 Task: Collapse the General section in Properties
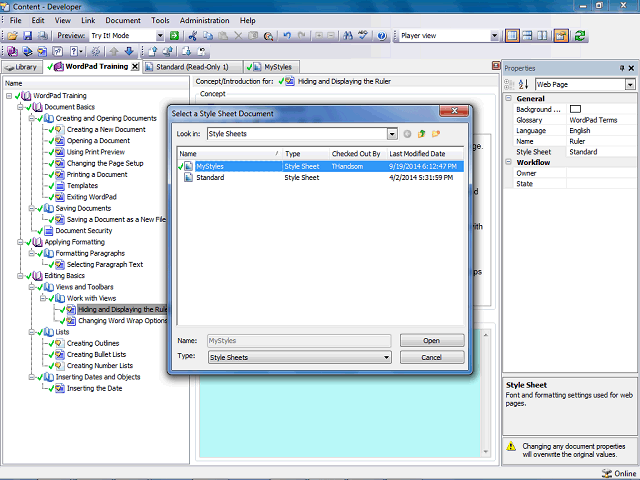(509, 98)
